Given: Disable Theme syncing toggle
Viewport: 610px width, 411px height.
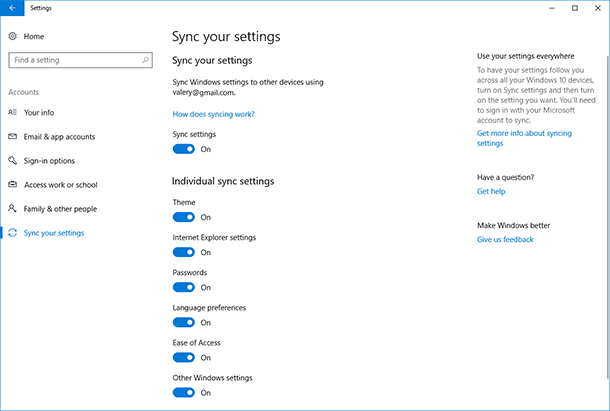Looking at the screenshot, I should [x=184, y=217].
